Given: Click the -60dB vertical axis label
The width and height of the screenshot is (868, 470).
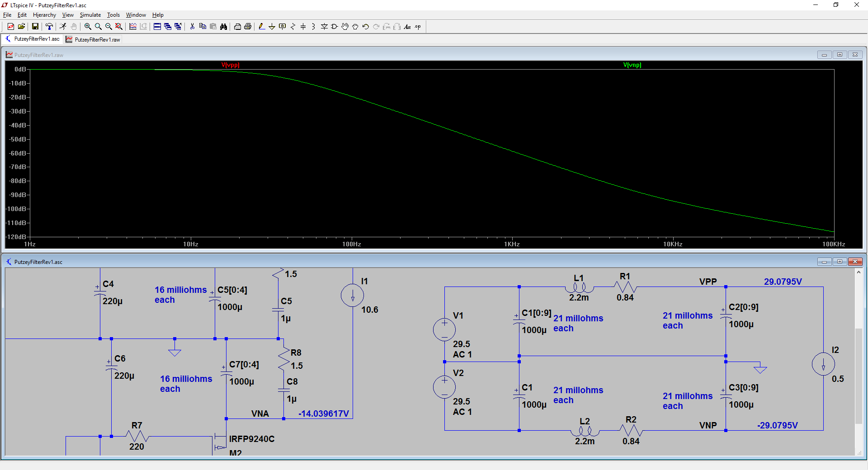Looking at the screenshot, I should 18,153.
